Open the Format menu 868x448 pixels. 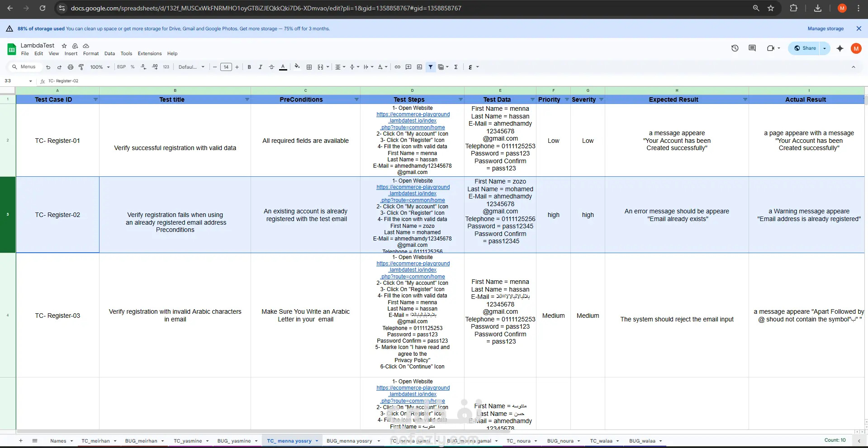(x=91, y=53)
